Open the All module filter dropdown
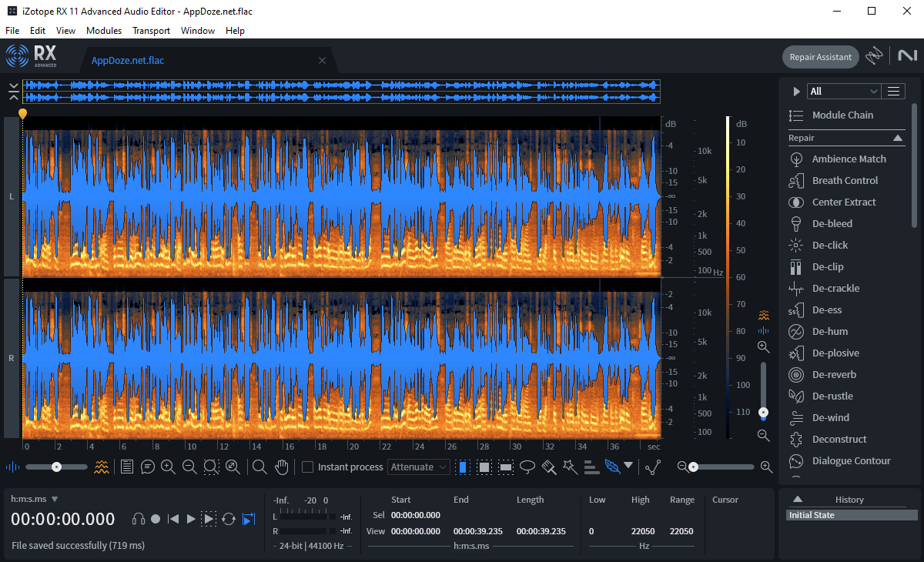The width and height of the screenshot is (924, 562). click(x=843, y=91)
